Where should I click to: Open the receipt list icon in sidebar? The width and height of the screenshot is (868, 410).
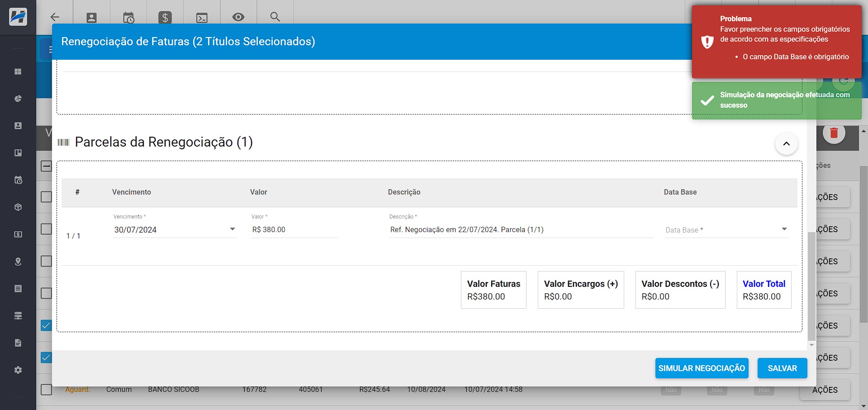pos(18,289)
